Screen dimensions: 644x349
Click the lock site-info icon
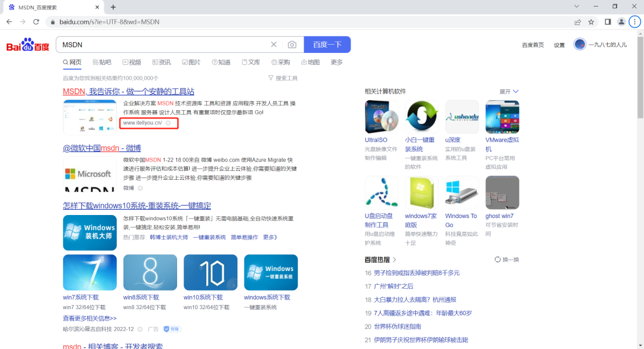pos(52,21)
